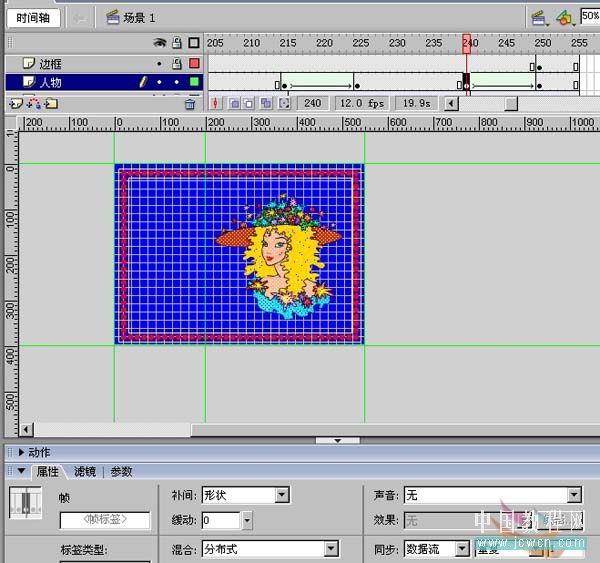Screen dimensions: 600x563
Task: Toggle edit multiple frames
Action: [266, 103]
